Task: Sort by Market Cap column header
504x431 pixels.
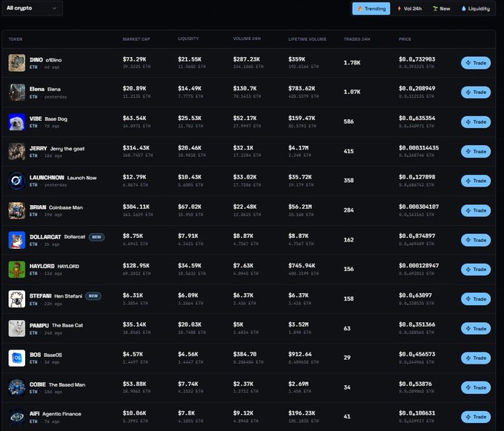Action: (136, 39)
